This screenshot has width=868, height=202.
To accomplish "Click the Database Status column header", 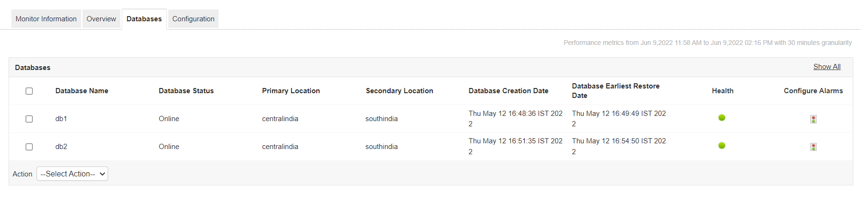I will (x=186, y=91).
